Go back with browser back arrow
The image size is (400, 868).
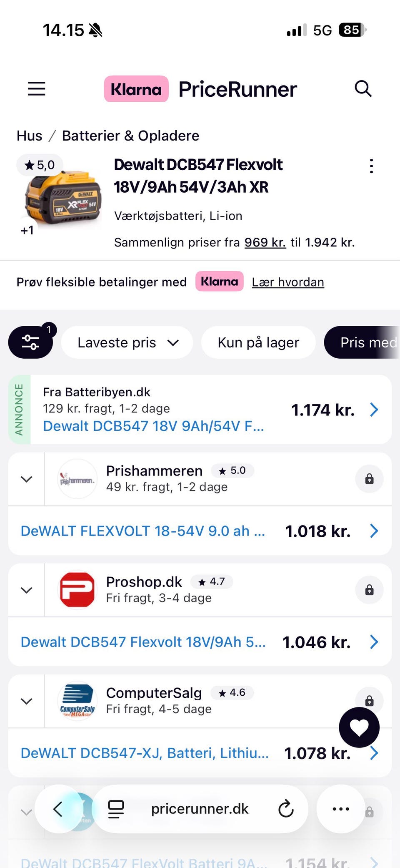click(x=58, y=809)
